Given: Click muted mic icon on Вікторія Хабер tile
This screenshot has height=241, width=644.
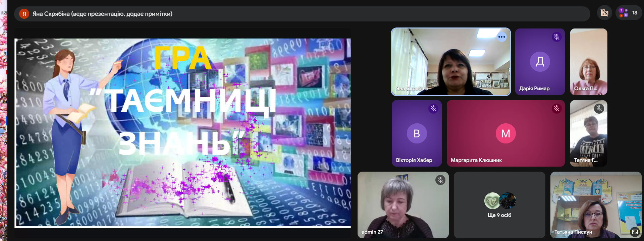Looking at the screenshot, I should pos(433,108).
